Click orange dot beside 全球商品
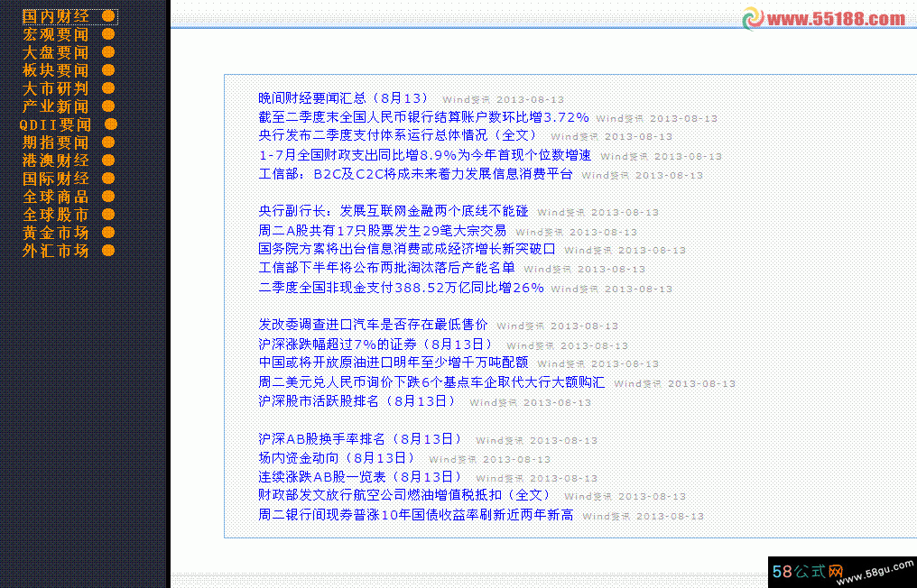This screenshot has width=917, height=588. [108, 197]
